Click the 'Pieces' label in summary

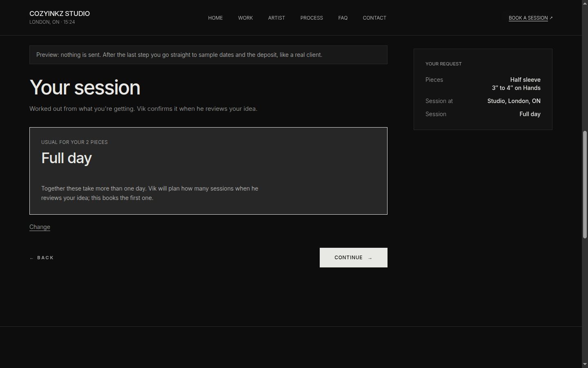tap(434, 80)
